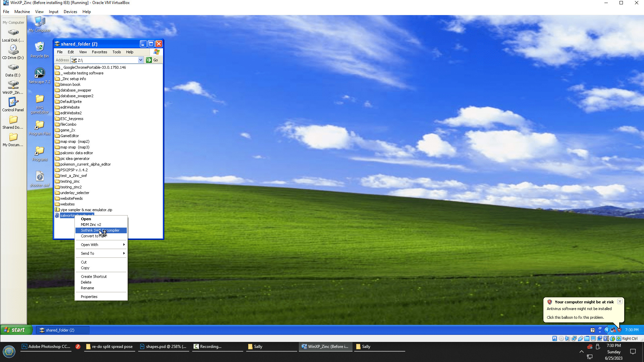The width and height of the screenshot is (644, 362).
Task: Open the shooter.swf desktop file
Action: click(40, 179)
